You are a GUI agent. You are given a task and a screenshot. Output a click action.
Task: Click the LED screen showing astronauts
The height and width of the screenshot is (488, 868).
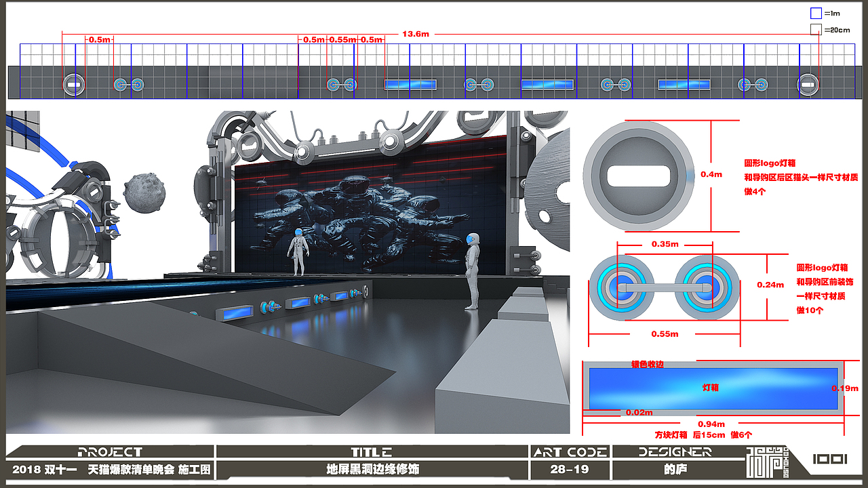[x=370, y=204]
